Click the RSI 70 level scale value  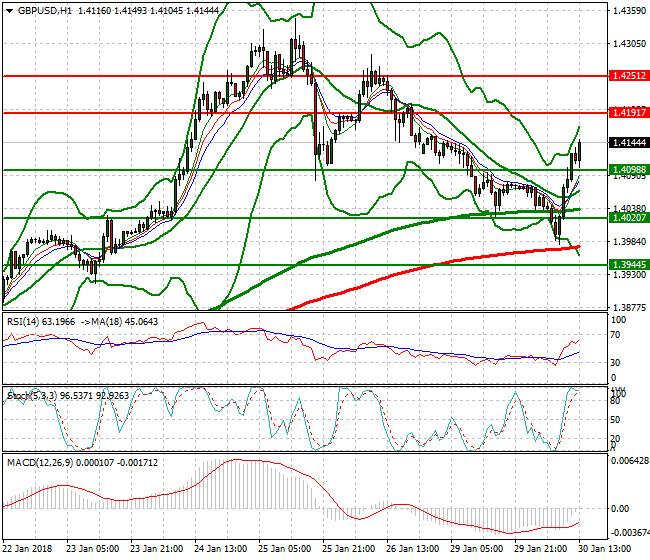click(x=616, y=335)
